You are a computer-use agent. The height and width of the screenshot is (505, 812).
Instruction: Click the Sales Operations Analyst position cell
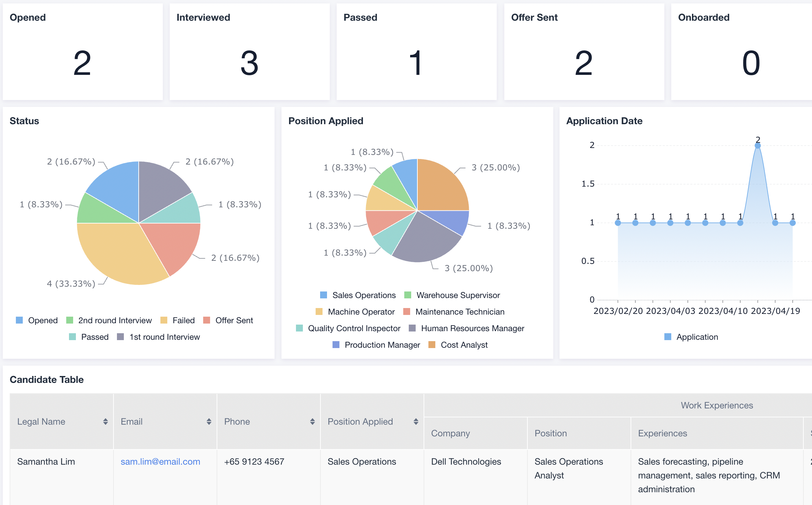click(579, 477)
